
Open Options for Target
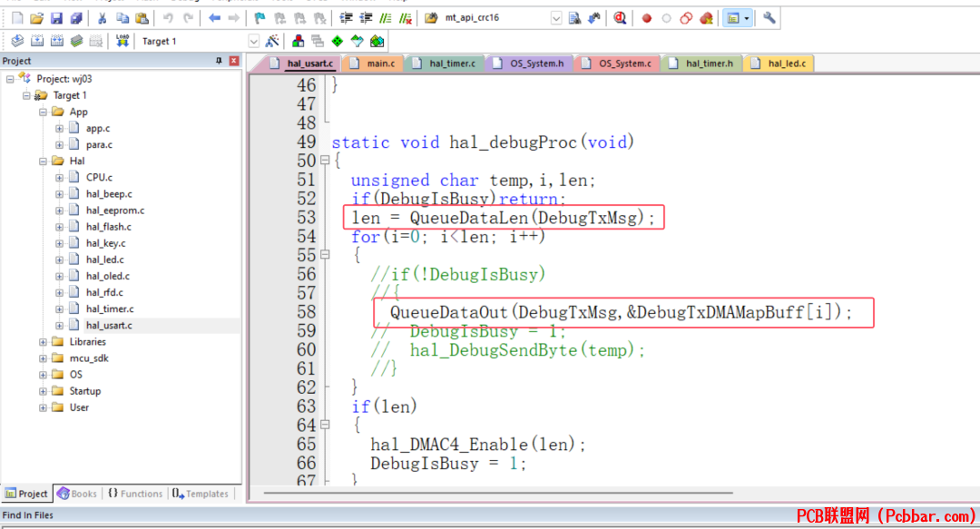point(272,41)
